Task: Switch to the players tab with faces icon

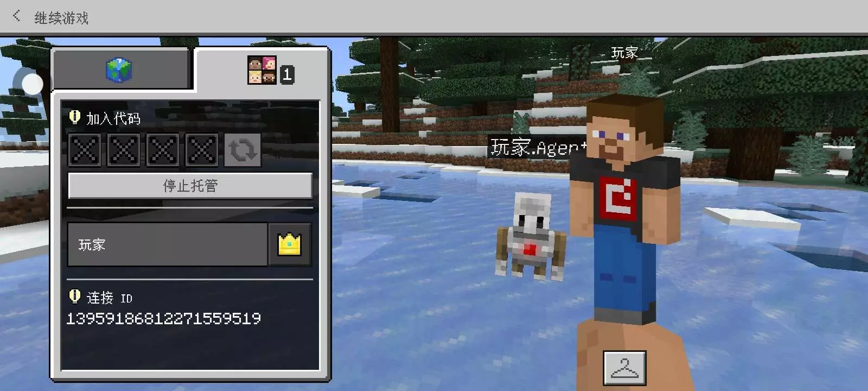Action: 262,71
